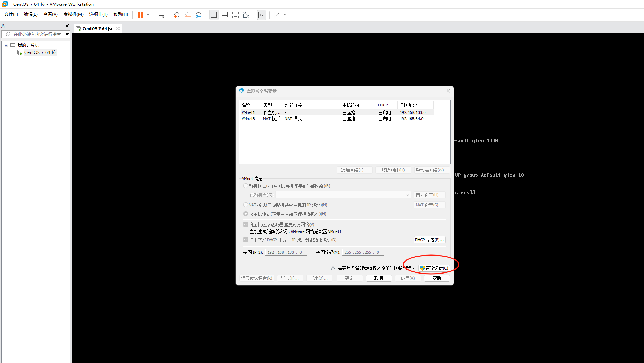This screenshot has width=644, height=363.
Task: Toggle 将主机虚拟适配器连接到此网络 checkbox
Action: tap(246, 225)
